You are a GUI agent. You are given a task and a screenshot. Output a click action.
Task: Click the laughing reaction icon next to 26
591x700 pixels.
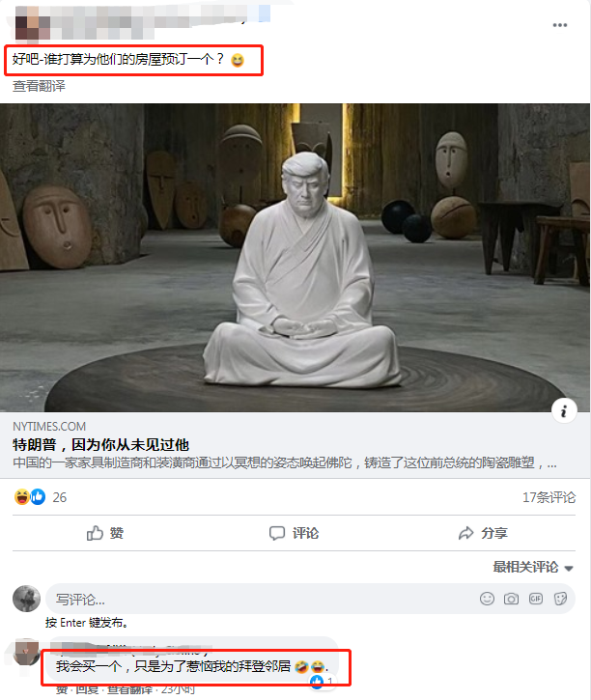pyautogui.click(x=22, y=497)
